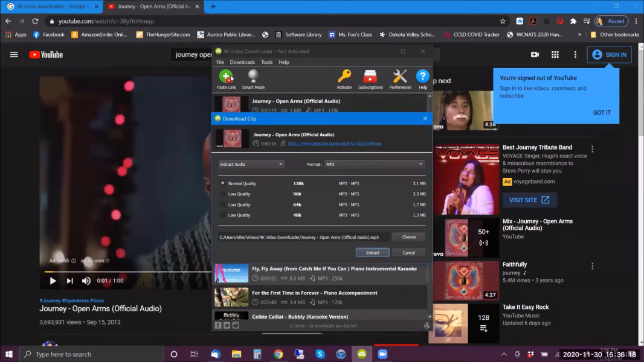
Task: Click the Extract button
Action: click(373, 253)
